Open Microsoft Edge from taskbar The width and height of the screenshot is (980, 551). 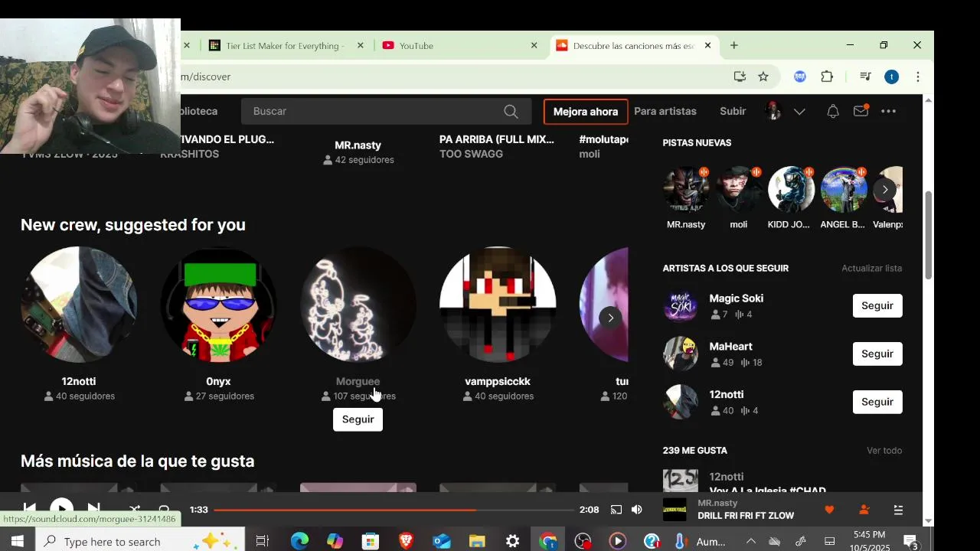(299, 541)
